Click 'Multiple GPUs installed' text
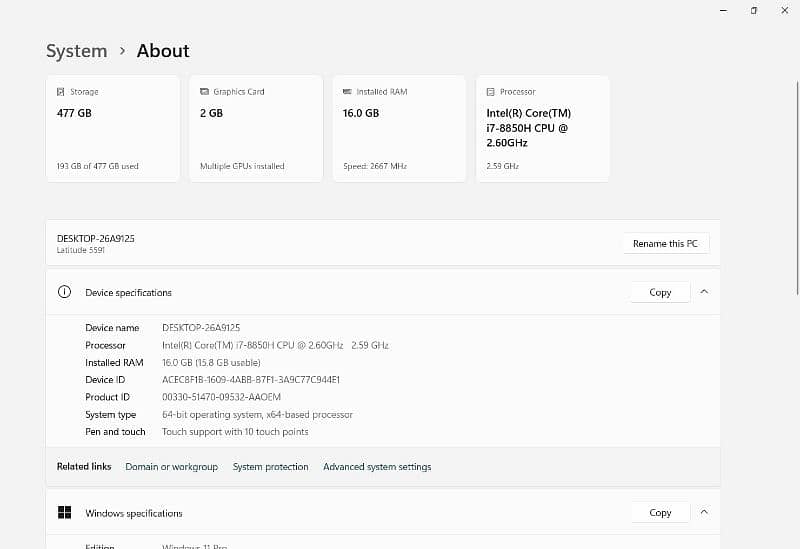Viewport: 800px width, 549px height. tap(242, 166)
